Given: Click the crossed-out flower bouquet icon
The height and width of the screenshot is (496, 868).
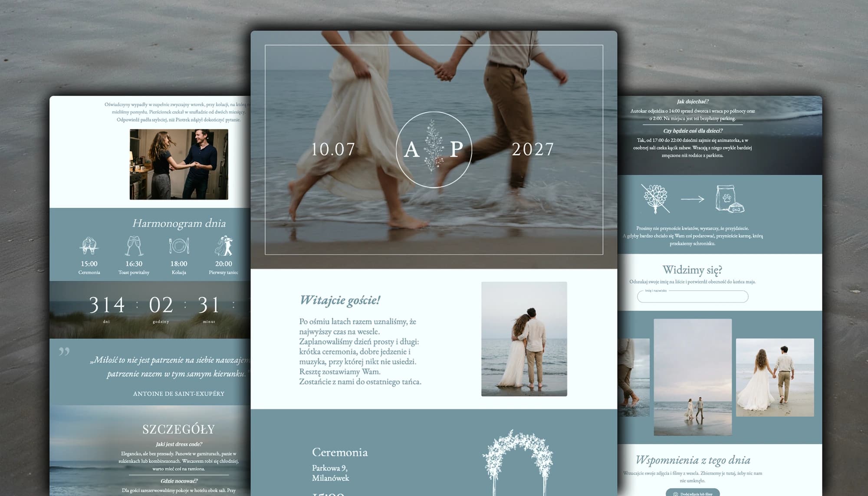Looking at the screenshot, I should click(655, 199).
